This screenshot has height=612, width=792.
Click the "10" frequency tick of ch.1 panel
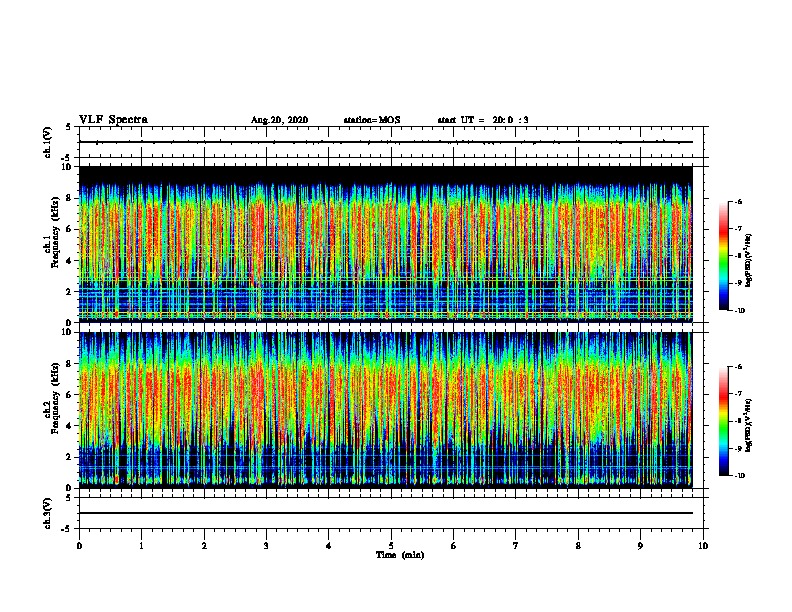click(67, 166)
